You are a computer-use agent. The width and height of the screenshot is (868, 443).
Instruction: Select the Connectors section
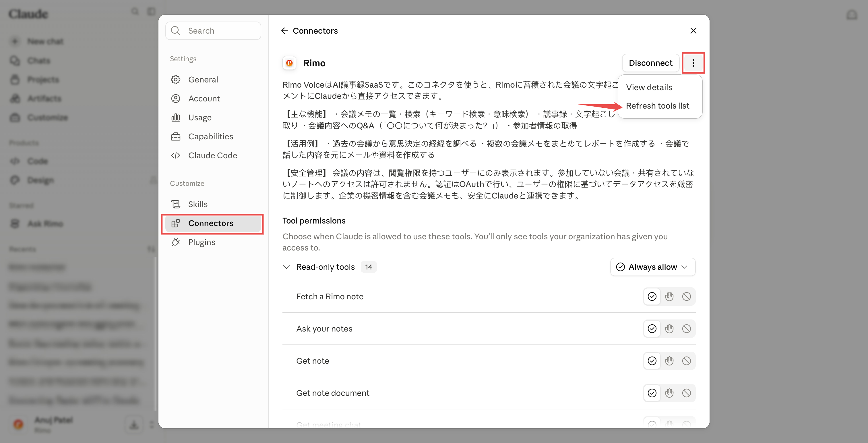(213, 223)
